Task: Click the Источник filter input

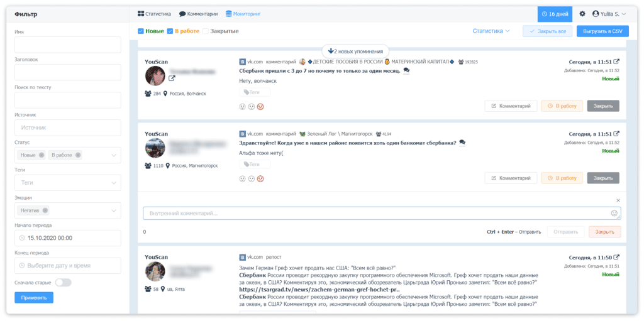Action: pos(68,128)
